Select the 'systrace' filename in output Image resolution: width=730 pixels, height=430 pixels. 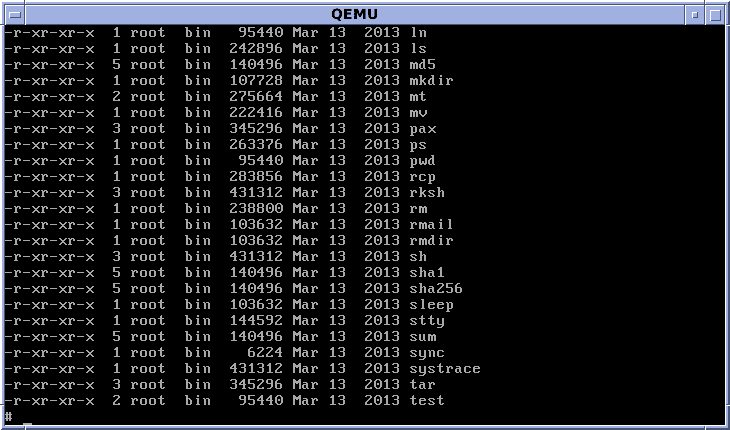point(445,369)
